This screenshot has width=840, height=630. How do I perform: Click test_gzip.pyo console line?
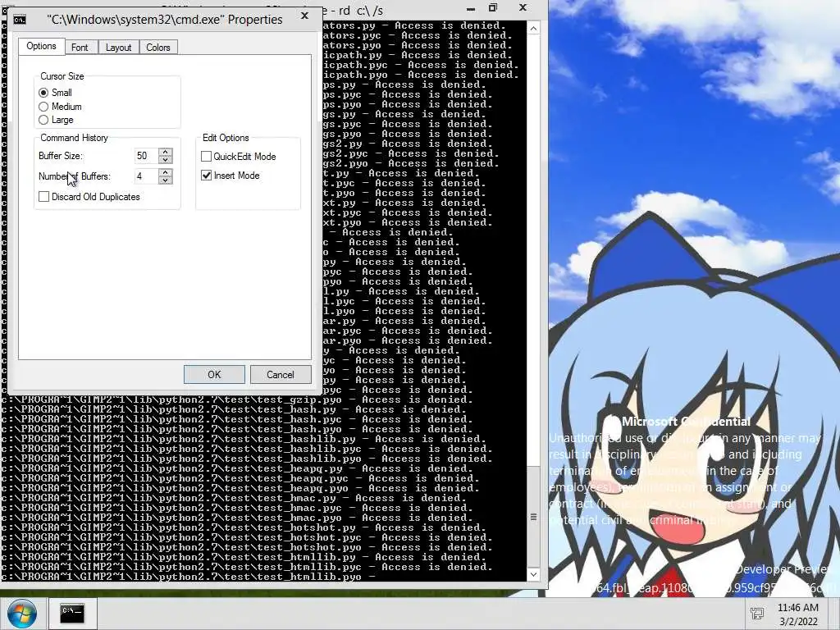point(237,399)
